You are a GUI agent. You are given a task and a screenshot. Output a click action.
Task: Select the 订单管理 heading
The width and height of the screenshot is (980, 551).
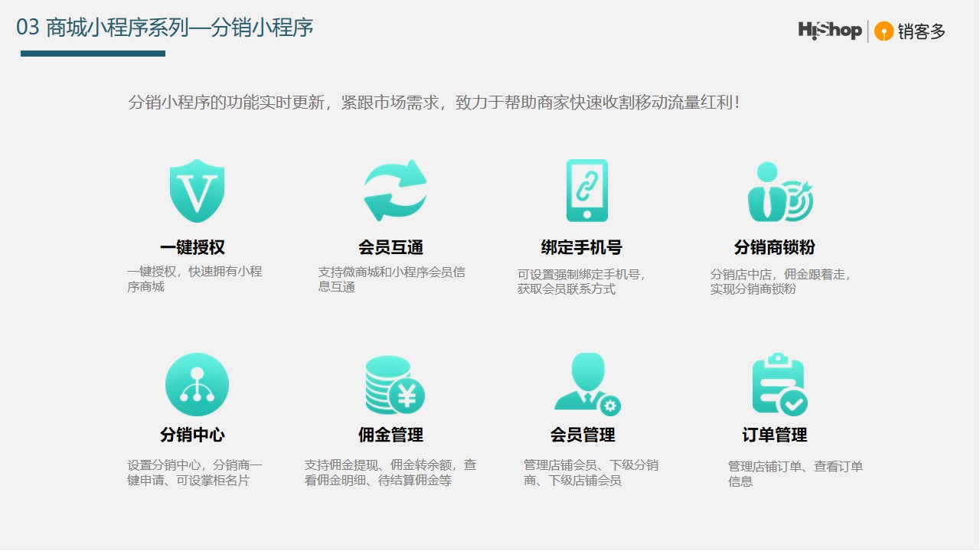point(775,435)
